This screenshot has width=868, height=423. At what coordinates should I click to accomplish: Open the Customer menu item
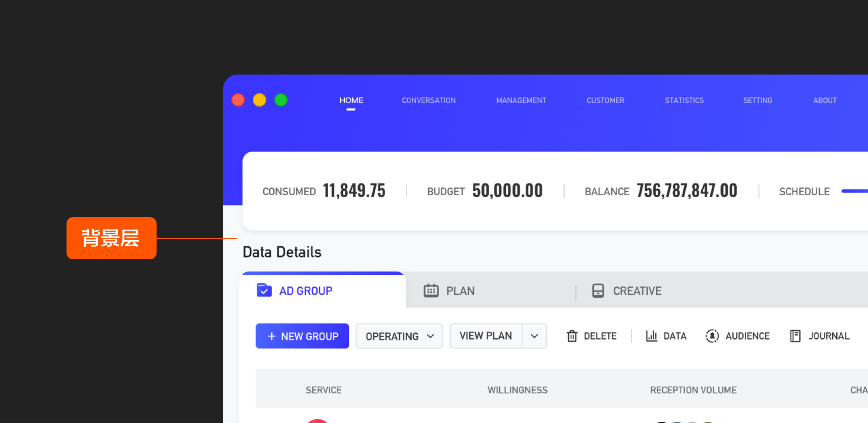point(606,100)
